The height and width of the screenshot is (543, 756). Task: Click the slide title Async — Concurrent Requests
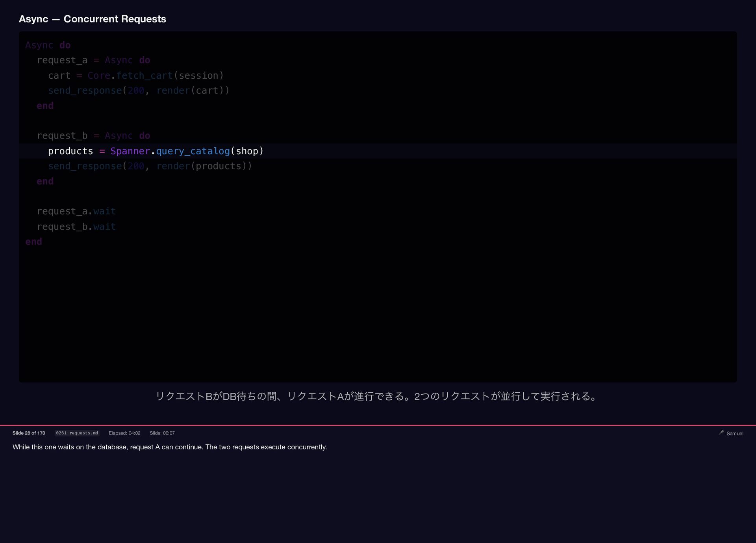tap(93, 19)
